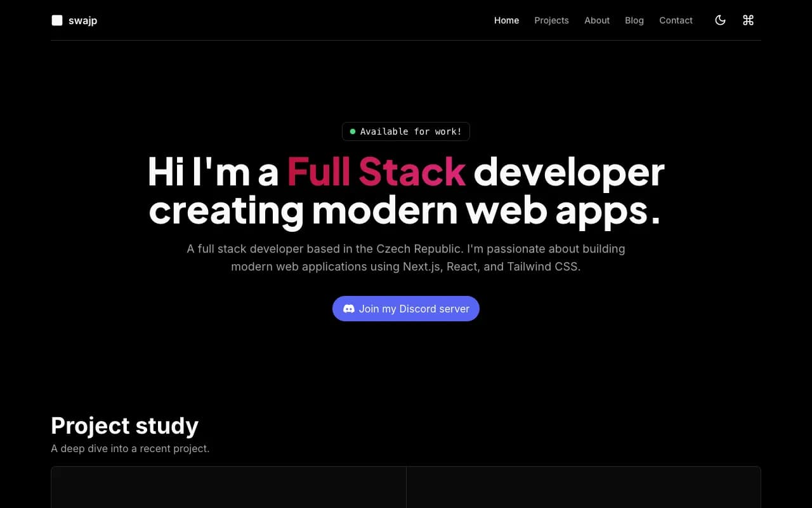Navigate to the Projects page
Viewport: 812px width, 508px height.
(x=551, y=20)
